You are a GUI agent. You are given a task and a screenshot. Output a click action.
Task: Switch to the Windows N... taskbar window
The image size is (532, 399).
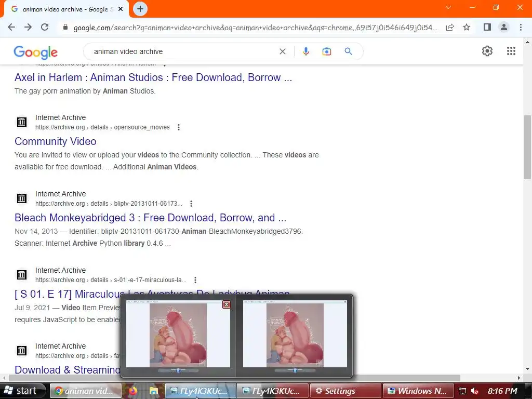(x=418, y=391)
